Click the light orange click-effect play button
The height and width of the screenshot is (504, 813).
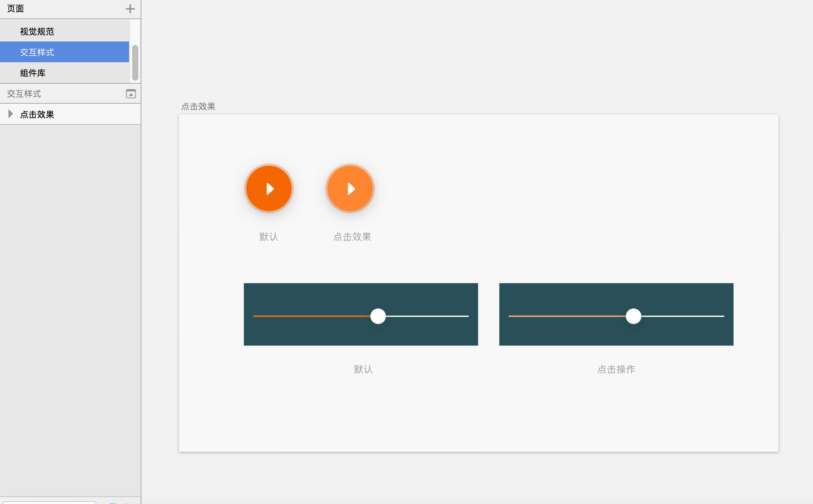click(x=350, y=189)
